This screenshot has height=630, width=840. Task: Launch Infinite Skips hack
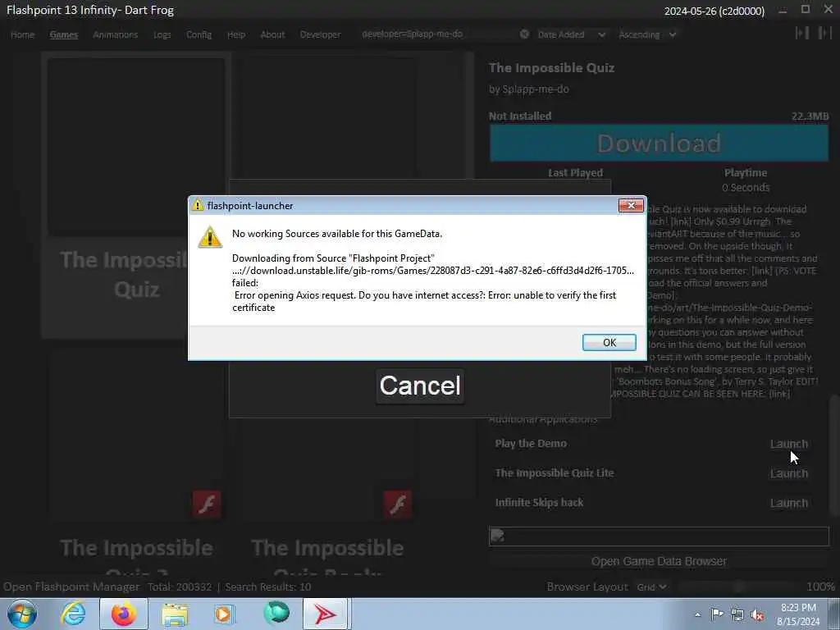coord(788,503)
